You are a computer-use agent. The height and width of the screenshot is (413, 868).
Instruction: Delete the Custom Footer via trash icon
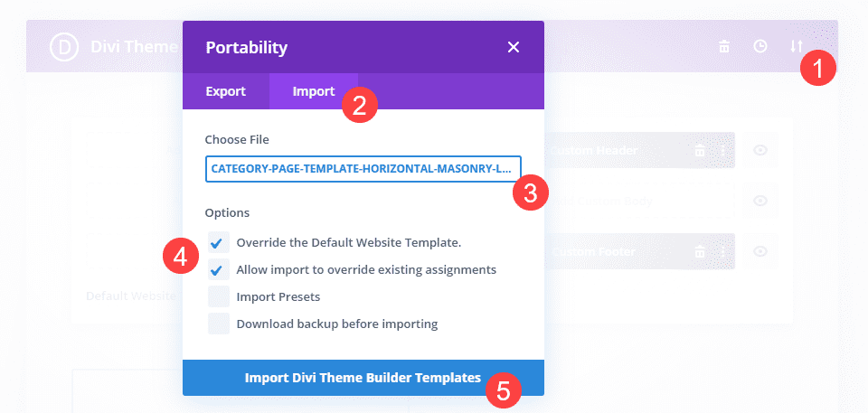(699, 251)
